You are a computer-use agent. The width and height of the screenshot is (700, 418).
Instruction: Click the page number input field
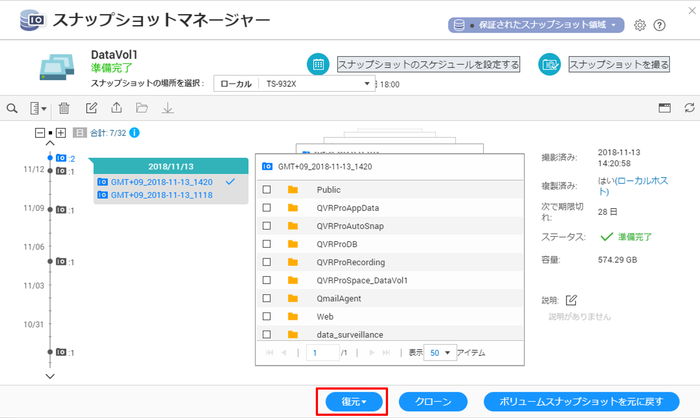tap(322, 353)
